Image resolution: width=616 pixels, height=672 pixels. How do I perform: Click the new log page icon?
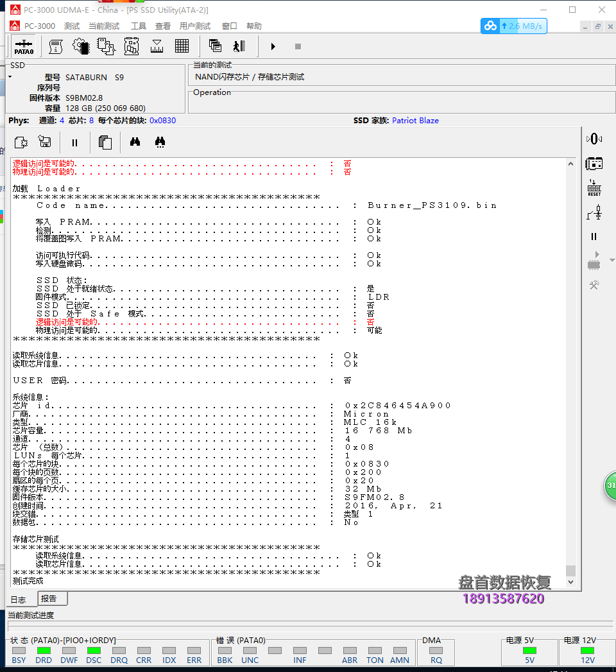click(21, 142)
